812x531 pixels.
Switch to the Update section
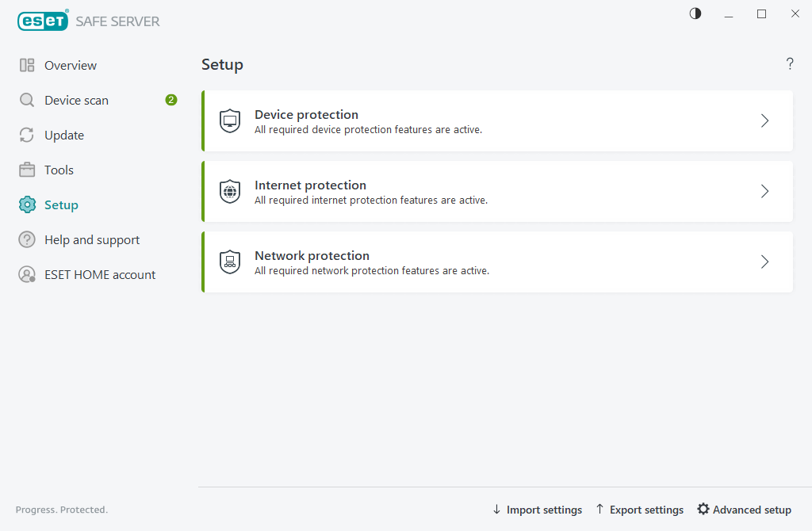[64, 136]
